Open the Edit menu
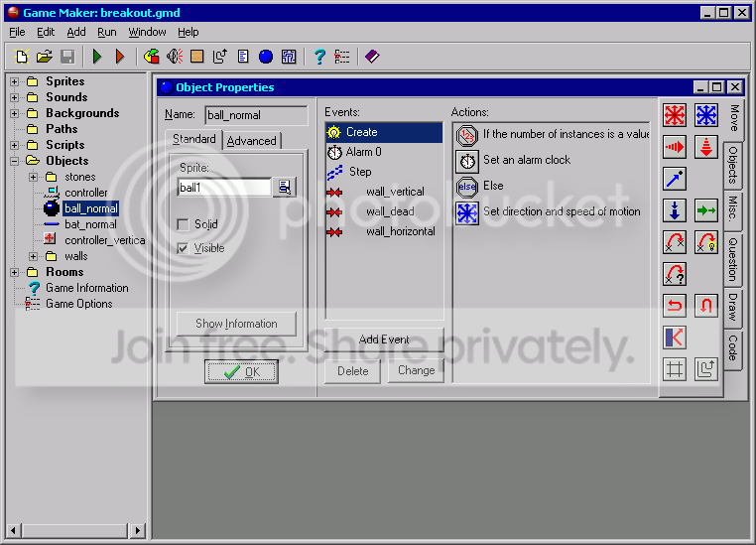Screen dimensions: 756x545 [46, 32]
